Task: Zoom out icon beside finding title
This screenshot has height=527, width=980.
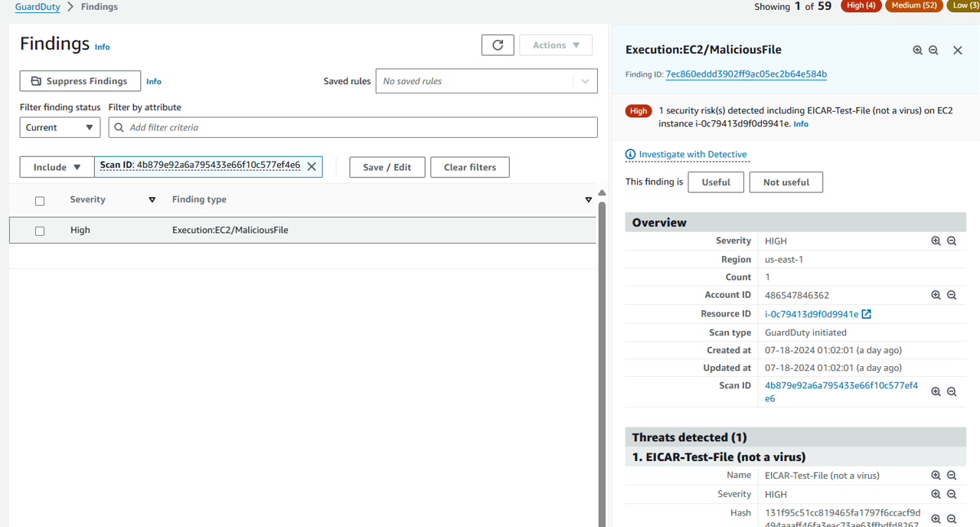Action: click(933, 50)
